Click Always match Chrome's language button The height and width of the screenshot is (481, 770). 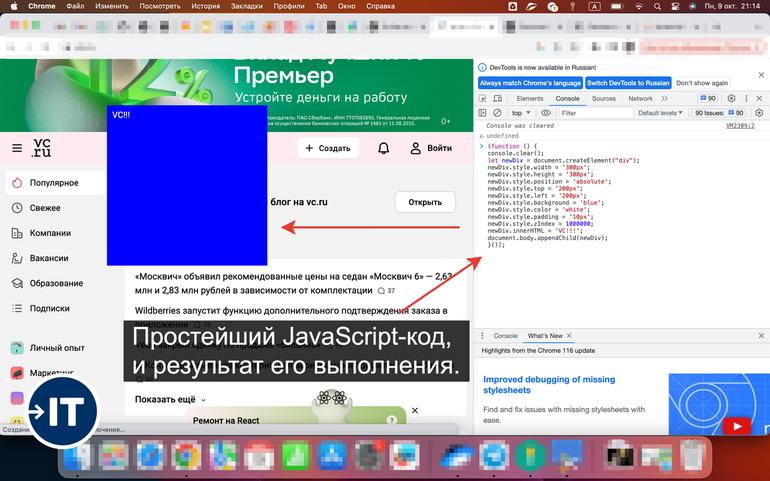tap(530, 83)
